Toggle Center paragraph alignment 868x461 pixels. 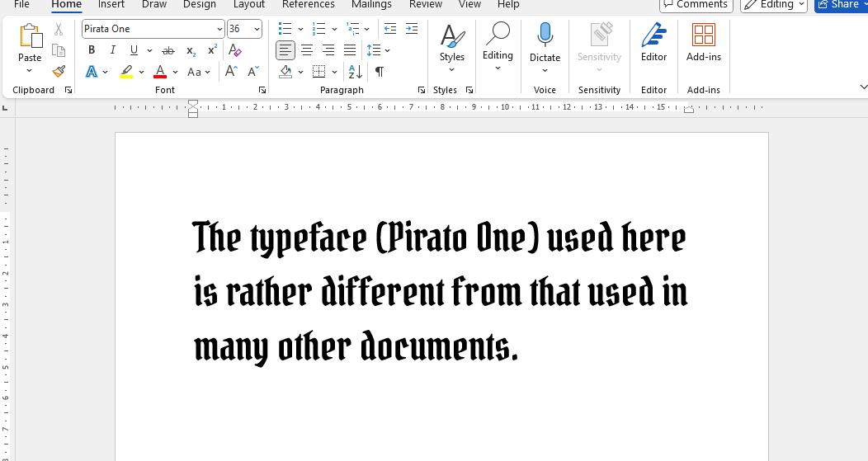coord(307,50)
